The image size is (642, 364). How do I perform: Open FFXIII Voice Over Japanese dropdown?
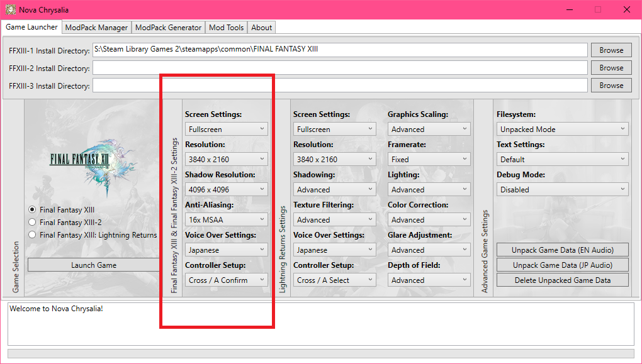227,250
